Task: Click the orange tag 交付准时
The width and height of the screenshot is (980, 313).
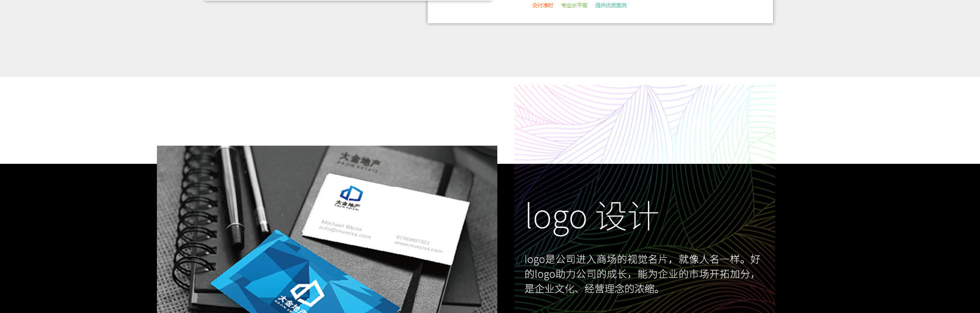Action: [542, 6]
